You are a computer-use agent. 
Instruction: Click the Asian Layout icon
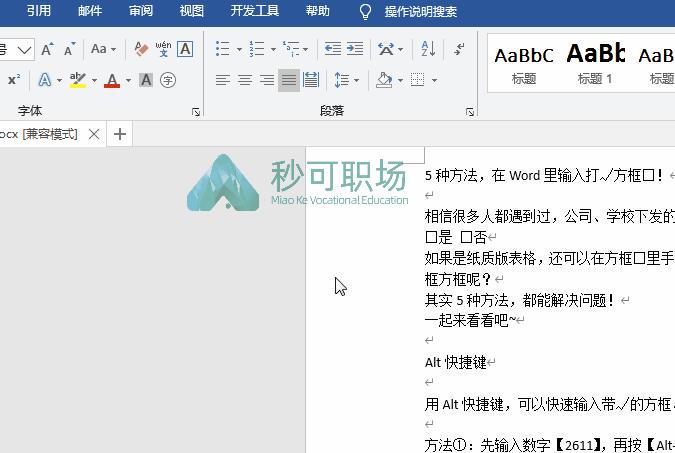(386, 49)
